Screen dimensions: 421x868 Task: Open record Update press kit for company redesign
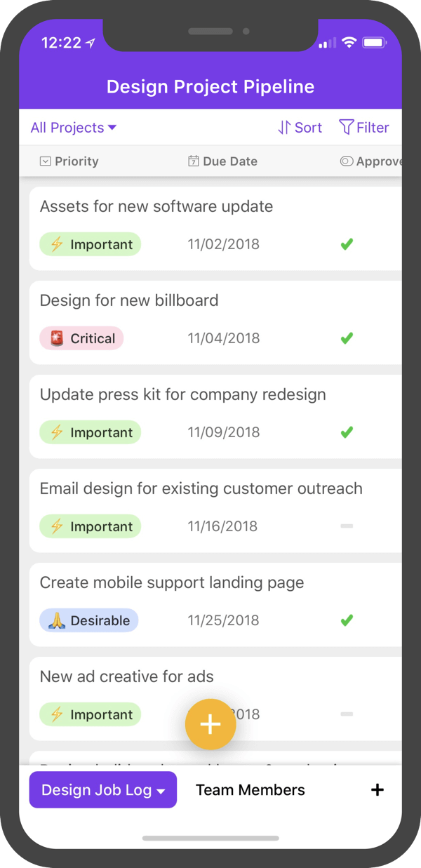click(182, 394)
